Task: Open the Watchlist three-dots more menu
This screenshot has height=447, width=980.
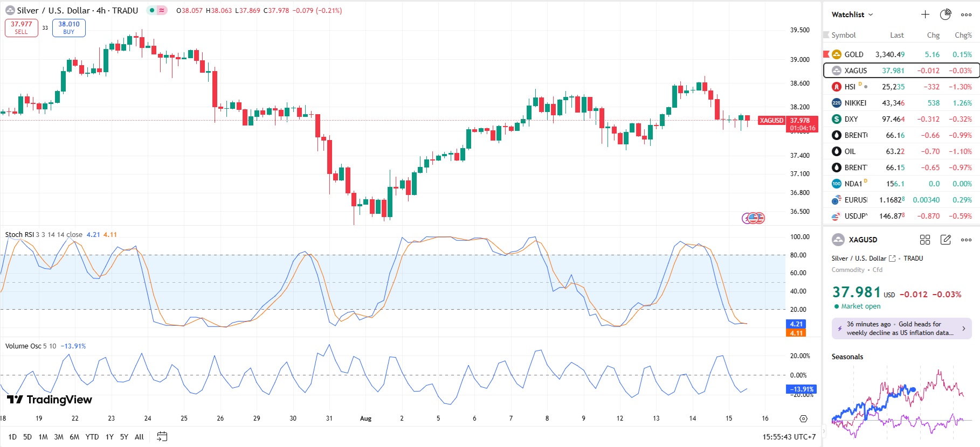Action: [x=966, y=15]
